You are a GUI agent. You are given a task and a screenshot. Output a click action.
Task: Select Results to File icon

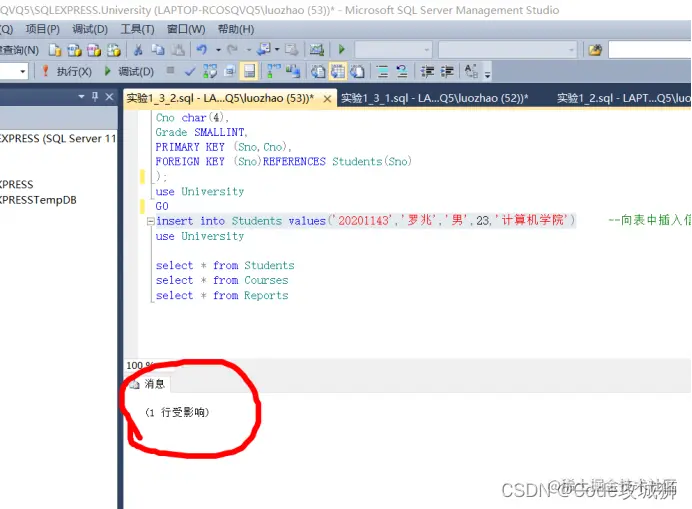357,71
